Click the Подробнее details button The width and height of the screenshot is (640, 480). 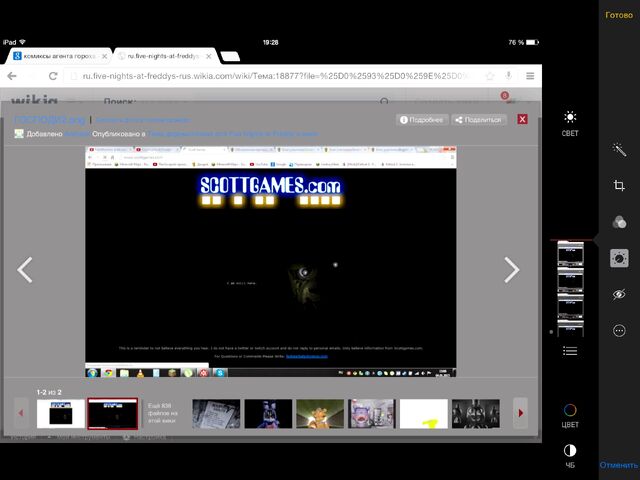[422, 120]
